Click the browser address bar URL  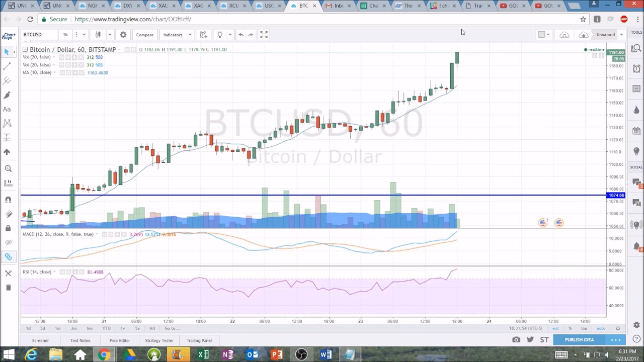point(133,19)
